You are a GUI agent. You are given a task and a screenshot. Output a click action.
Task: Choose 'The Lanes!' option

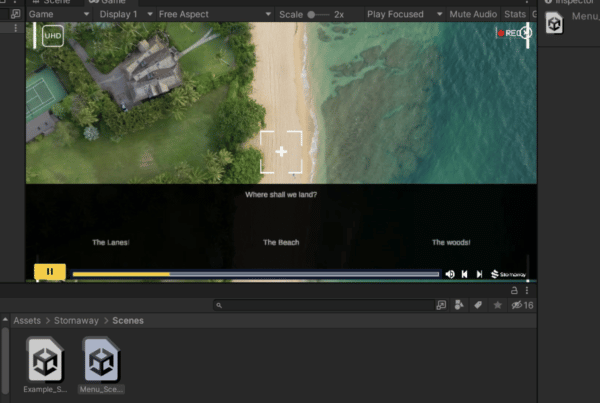[x=111, y=242]
